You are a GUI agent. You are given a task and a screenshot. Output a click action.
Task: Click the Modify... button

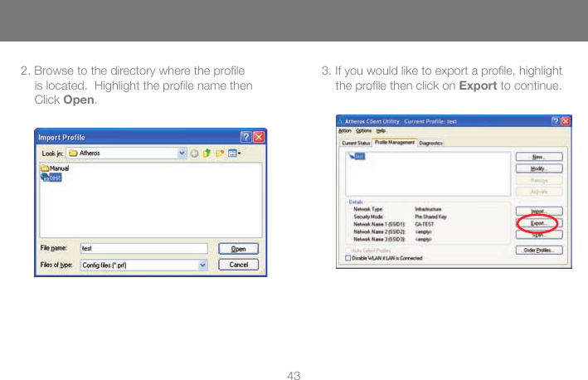click(539, 168)
